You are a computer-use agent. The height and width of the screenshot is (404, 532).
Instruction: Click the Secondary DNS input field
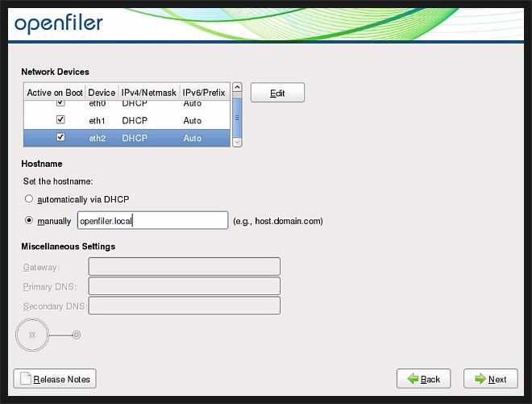[x=185, y=306]
